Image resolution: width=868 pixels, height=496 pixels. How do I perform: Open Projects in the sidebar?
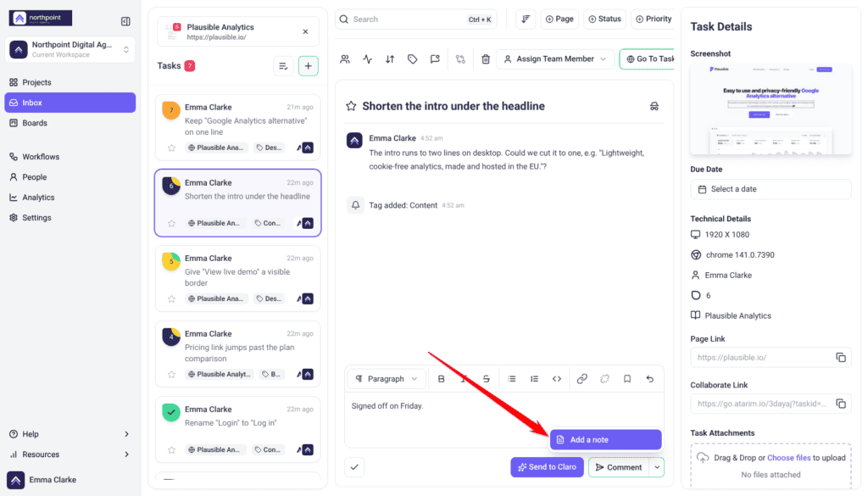70,82
